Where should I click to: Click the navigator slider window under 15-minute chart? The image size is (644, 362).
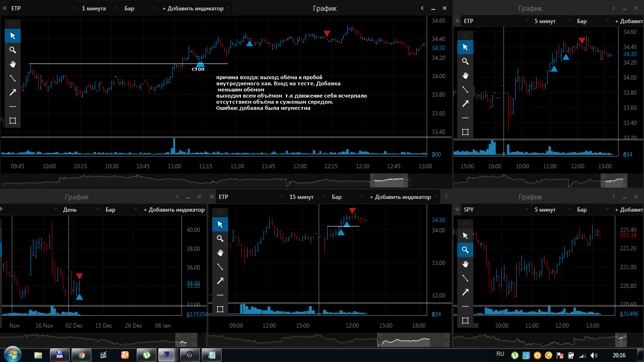pyautogui.click(x=413, y=339)
